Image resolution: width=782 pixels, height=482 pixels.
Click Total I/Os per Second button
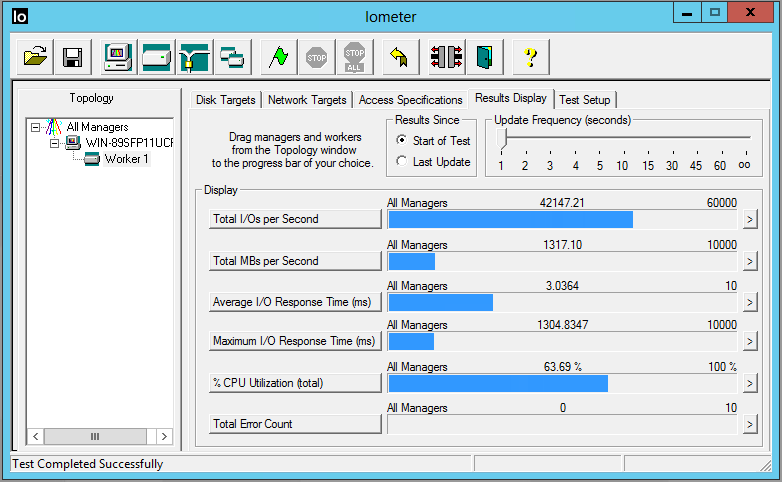(x=295, y=219)
